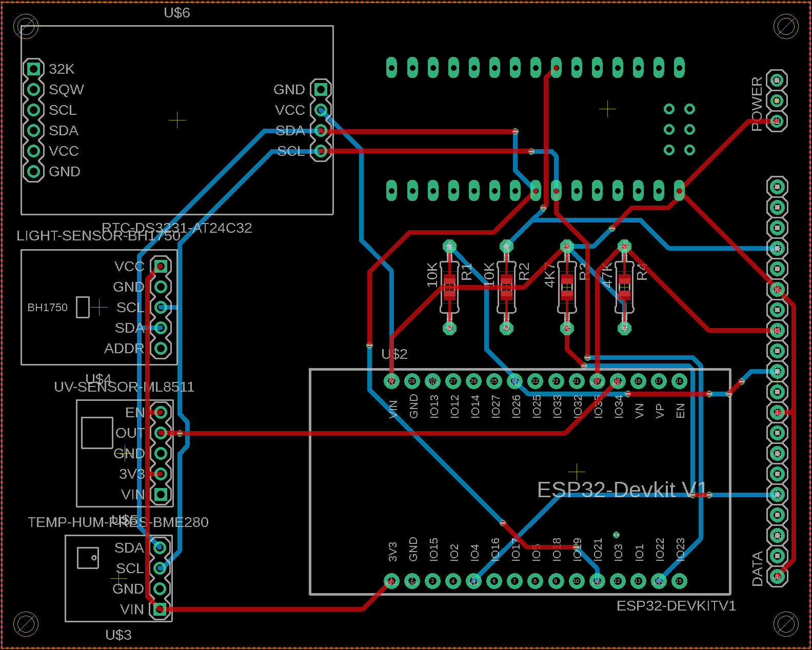812x650 pixels.
Task: Click the ADDR pad on the BH1750 header
Action: pos(161,348)
